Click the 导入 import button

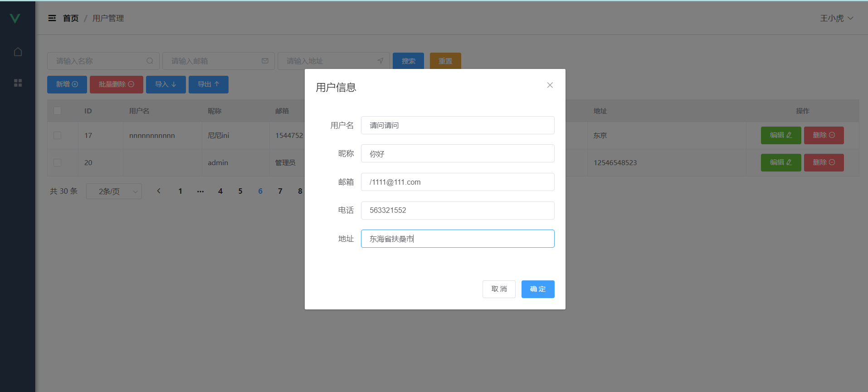point(166,84)
